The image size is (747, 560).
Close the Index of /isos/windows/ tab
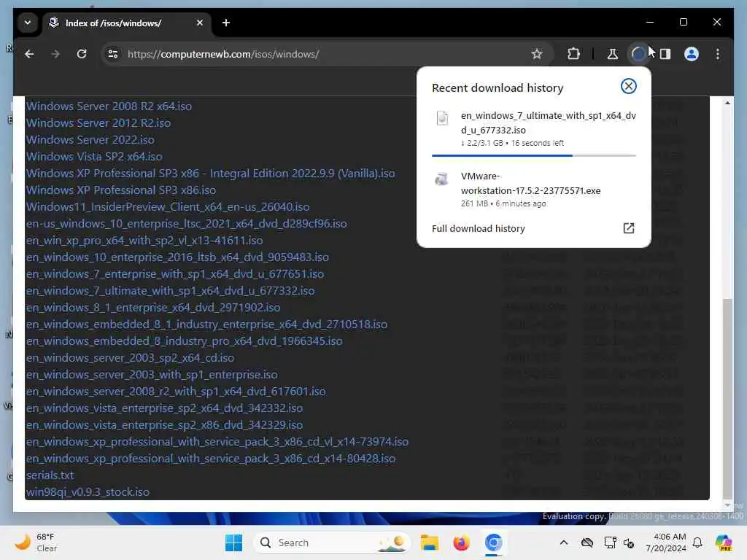(x=200, y=23)
